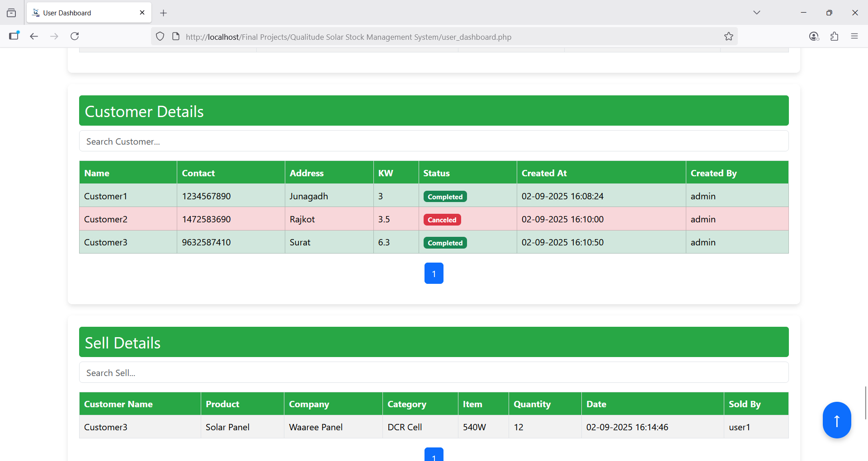Focus the Search Customer input field
868x461 pixels.
tap(434, 141)
